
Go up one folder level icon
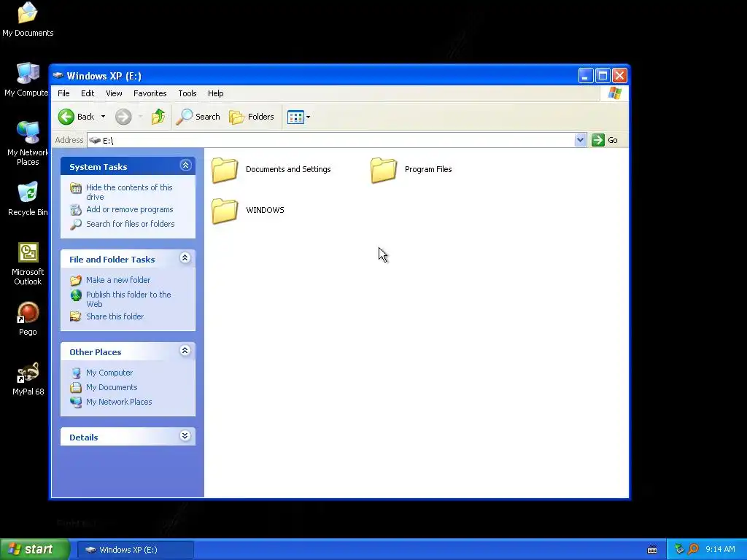(x=158, y=117)
